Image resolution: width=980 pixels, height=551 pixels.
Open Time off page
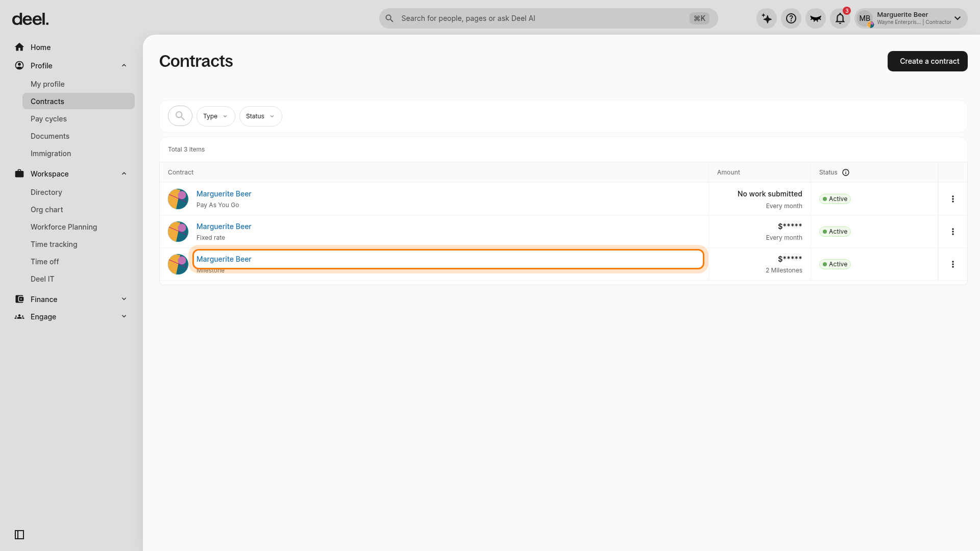45,262
